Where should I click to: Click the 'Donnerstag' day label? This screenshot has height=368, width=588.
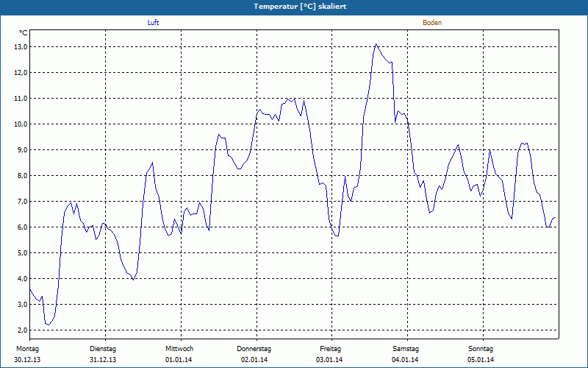(254, 349)
